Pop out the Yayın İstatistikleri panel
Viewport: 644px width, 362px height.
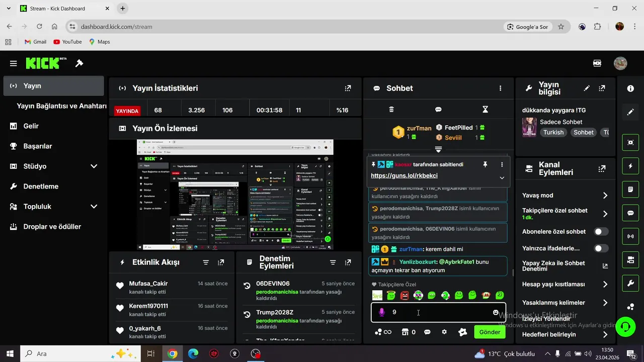click(348, 88)
